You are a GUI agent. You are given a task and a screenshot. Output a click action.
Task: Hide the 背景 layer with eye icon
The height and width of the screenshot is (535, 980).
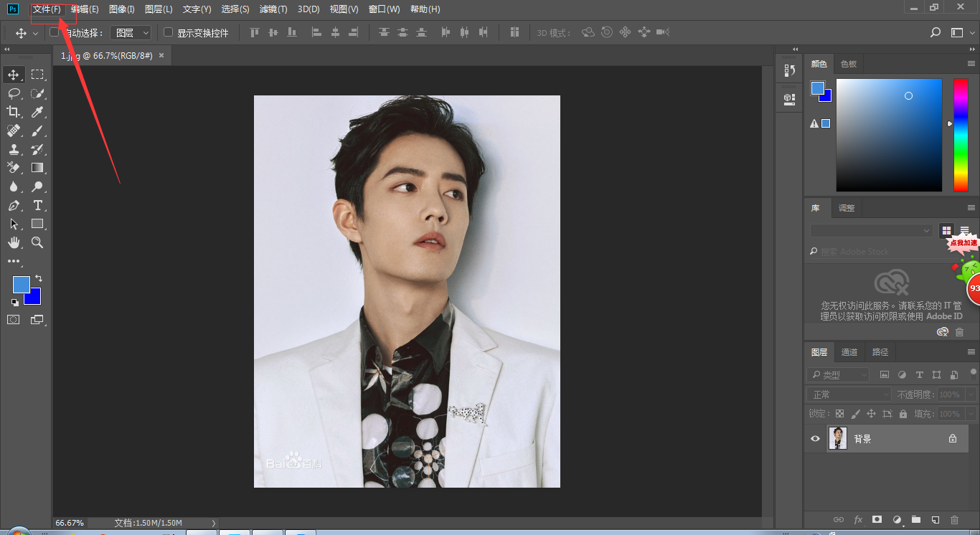[815, 438]
